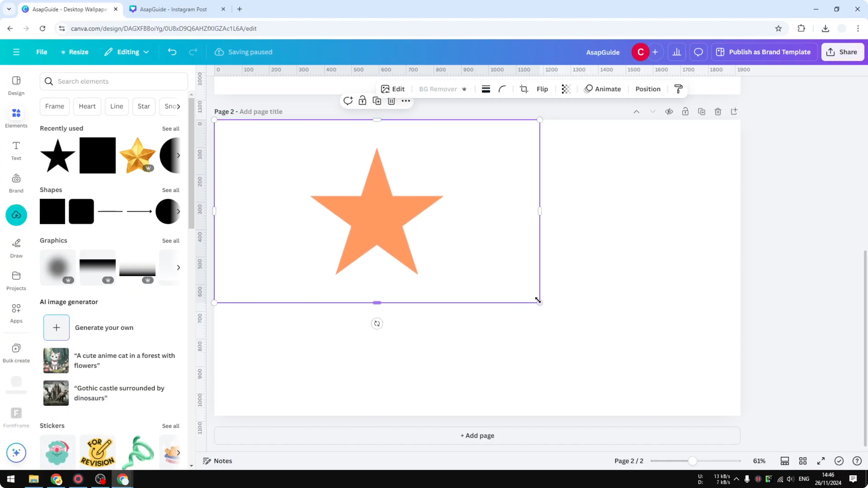Image resolution: width=868 pixels, height=488 pixels.
Task: Select the Brand tab in the sidebar
Action: click(16, 183)
